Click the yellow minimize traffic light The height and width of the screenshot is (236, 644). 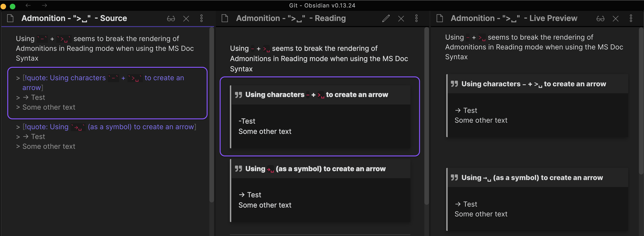tap(3, 7)
